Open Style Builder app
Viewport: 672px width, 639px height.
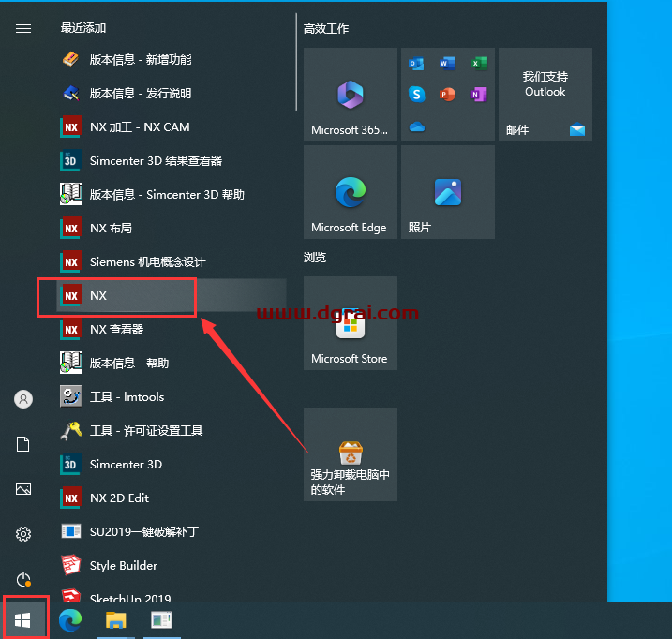(123, 565)
